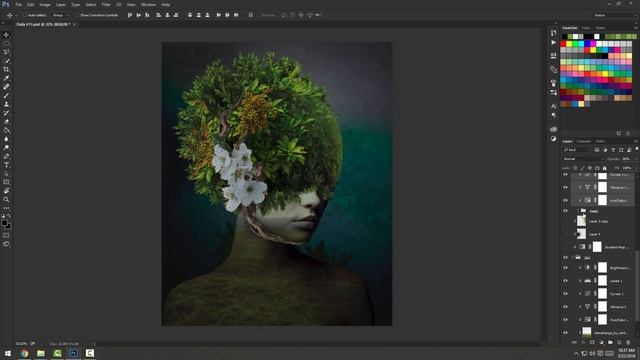This screenshot has height=360, width=640.
Task: Select the Brush tool
Action: tap(6, 96)
